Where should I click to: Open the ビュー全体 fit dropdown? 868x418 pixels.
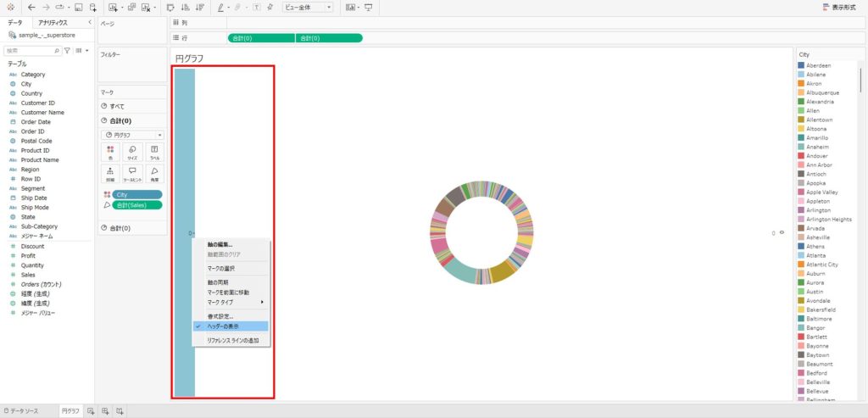pos(307,7)
